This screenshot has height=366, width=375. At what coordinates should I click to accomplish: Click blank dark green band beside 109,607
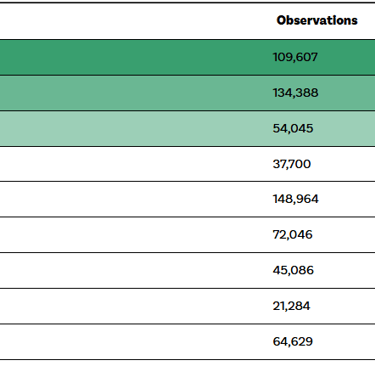pyautogui.click(x=133, y=57)
